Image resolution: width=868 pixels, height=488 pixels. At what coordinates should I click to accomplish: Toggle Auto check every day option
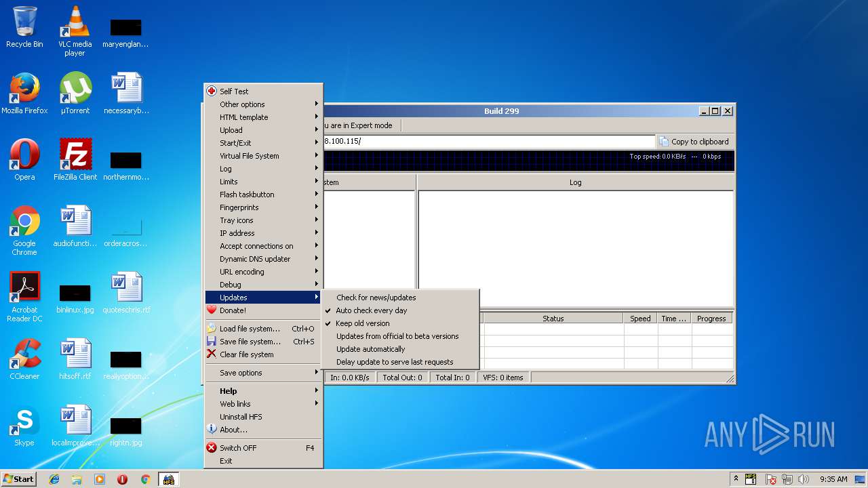400,310
